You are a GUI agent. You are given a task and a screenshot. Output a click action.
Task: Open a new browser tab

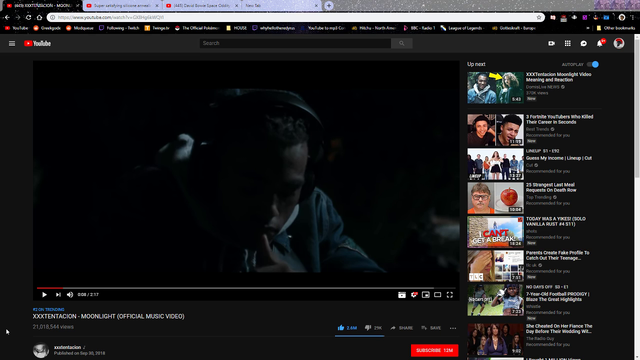[329, 6]
